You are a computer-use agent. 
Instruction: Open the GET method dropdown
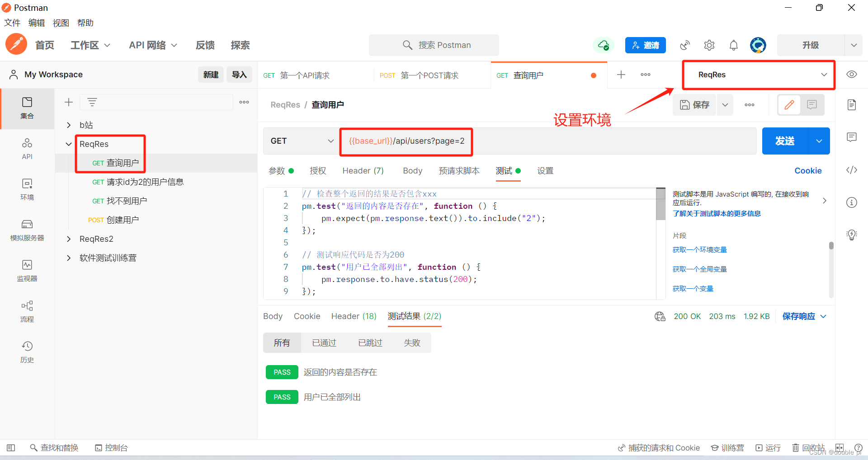pyautogui.click(x=301, y=141)
